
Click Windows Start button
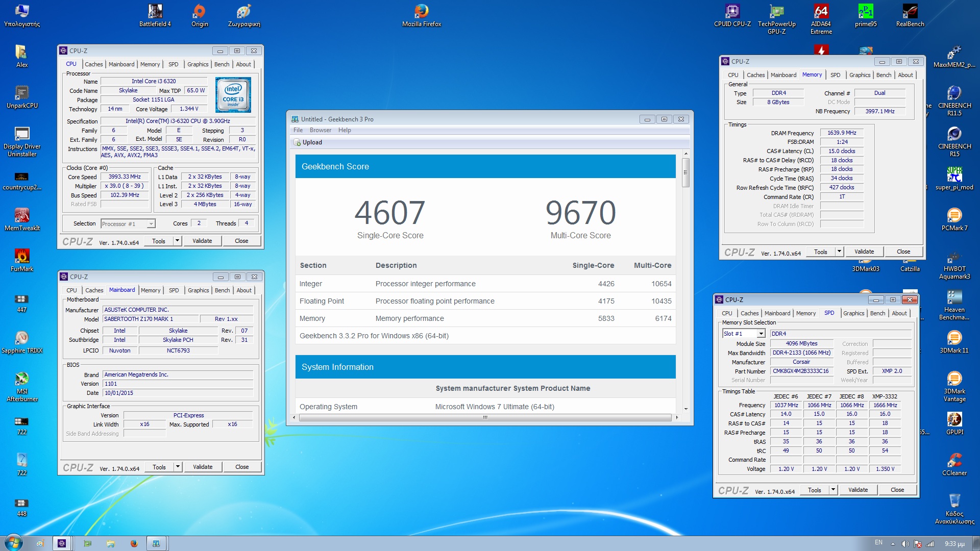pyautogui.click(x=14, y=543)
